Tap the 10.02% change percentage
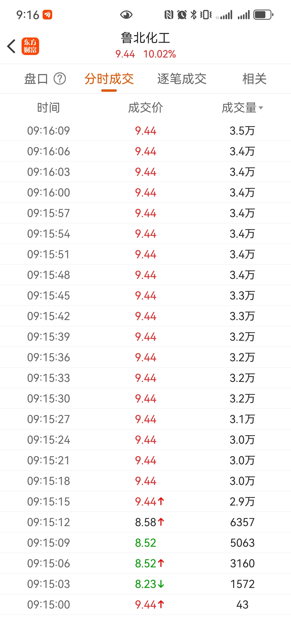 point(160,54)
